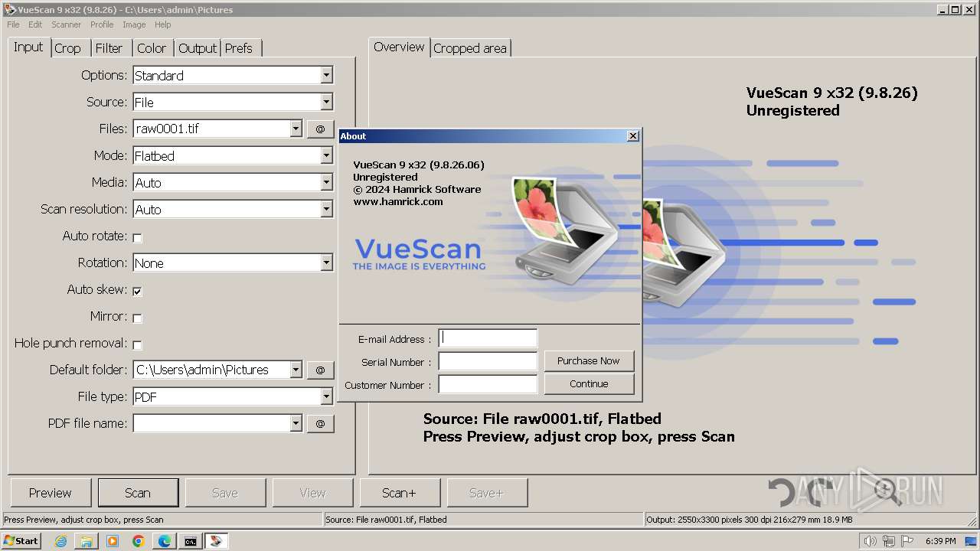Screen dimensions: 980x551
Task: Select the VueScan taskbar icon
Action: 217,541
